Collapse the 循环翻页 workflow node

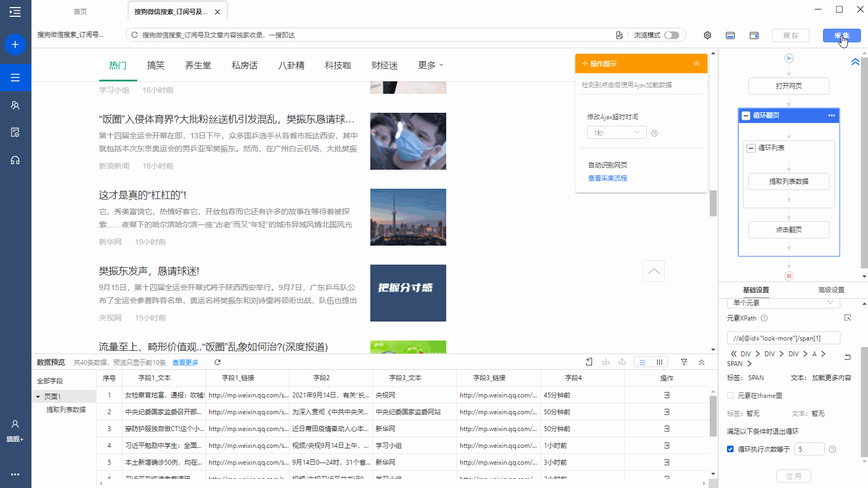(x=746, y=115)
